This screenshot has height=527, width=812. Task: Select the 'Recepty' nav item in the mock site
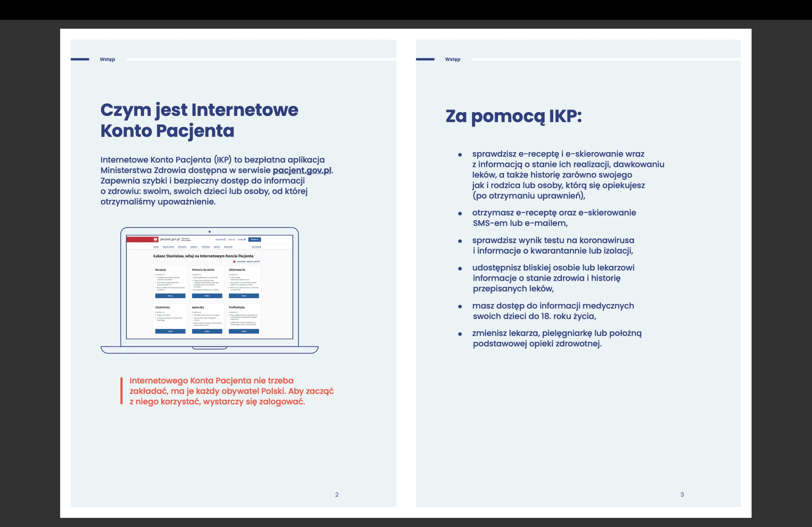pos(156,247)
